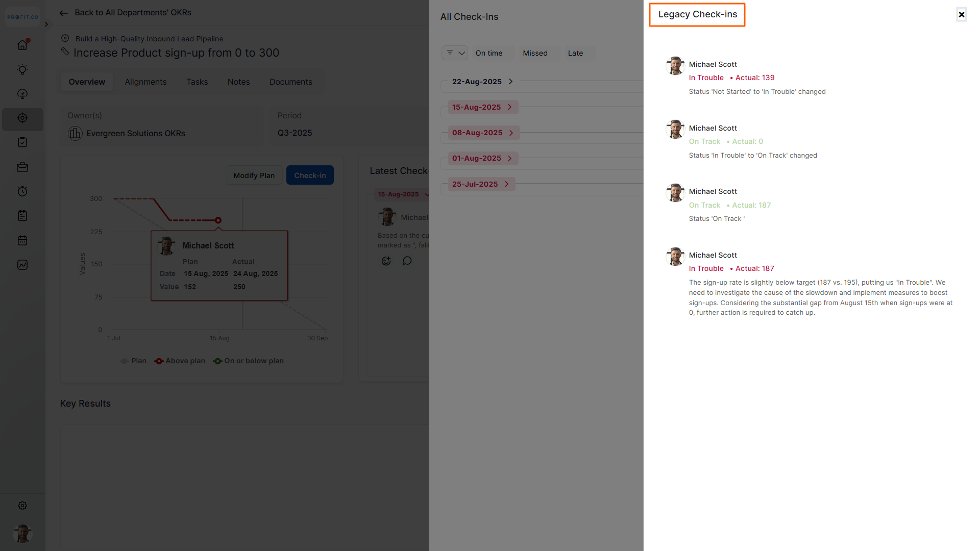Screen dimensions: 980x551
Task: Click the key result icon beside title
Action: (65, 52)
